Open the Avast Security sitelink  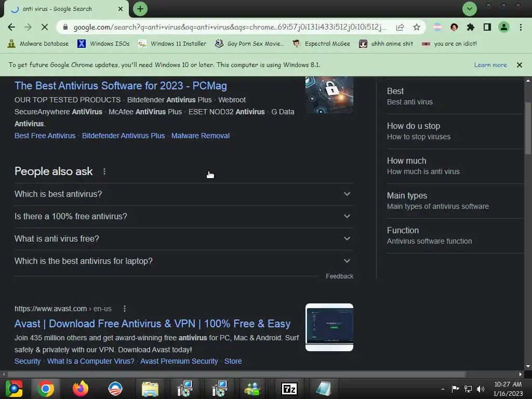click(28, 362)
